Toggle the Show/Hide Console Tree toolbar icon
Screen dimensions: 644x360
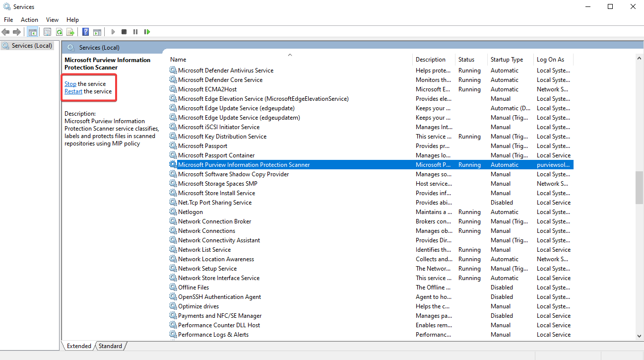point(32,32)
